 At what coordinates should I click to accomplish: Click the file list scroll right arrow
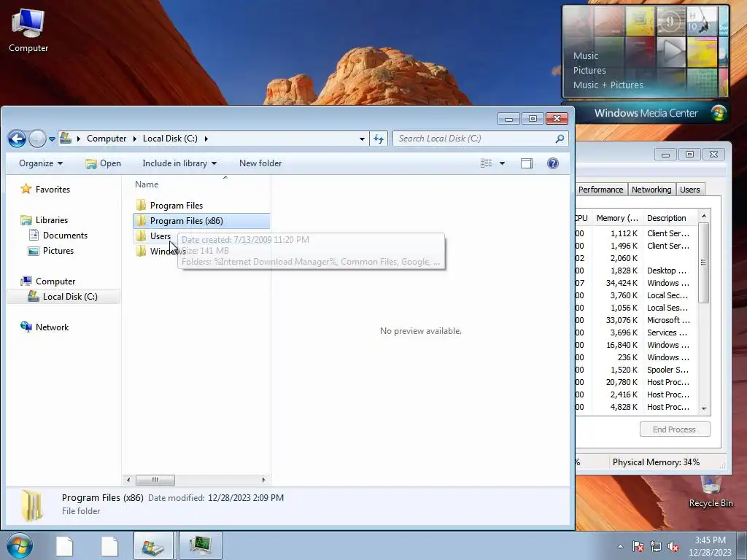tap(263, 480)
